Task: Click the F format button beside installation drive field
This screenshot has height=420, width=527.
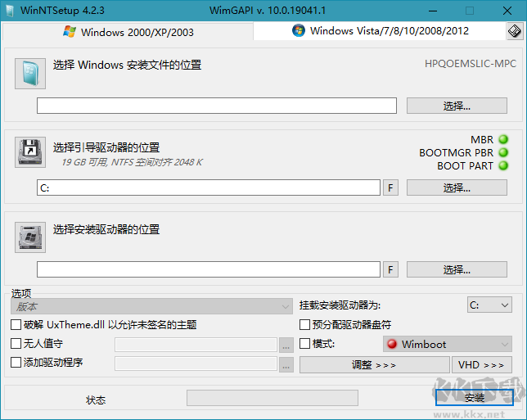Action: click(390, 269)
